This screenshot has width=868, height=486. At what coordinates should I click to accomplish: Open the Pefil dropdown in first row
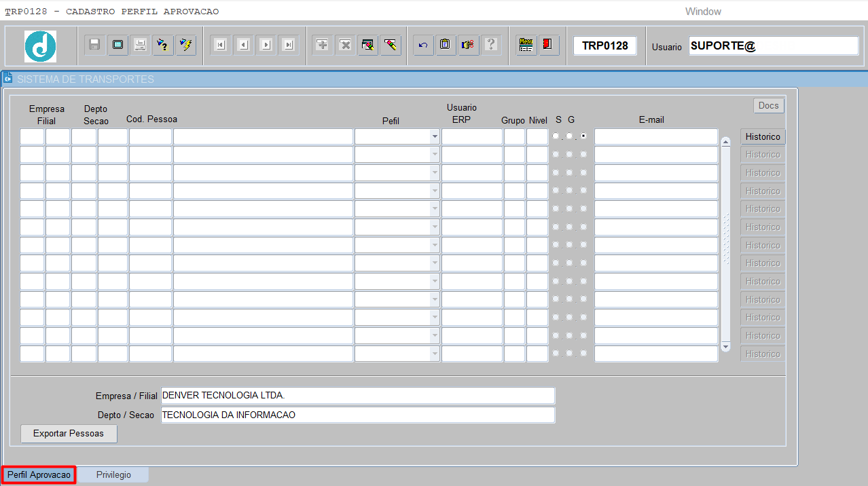pyautogui.click(x=434, y=136)
